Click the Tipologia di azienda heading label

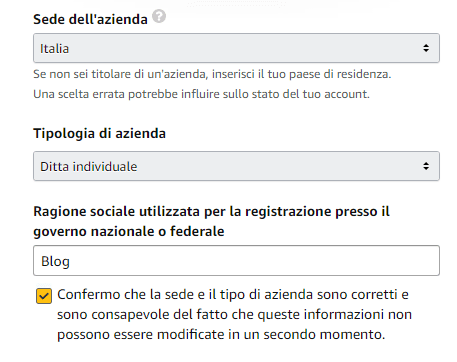pos(99,133)
